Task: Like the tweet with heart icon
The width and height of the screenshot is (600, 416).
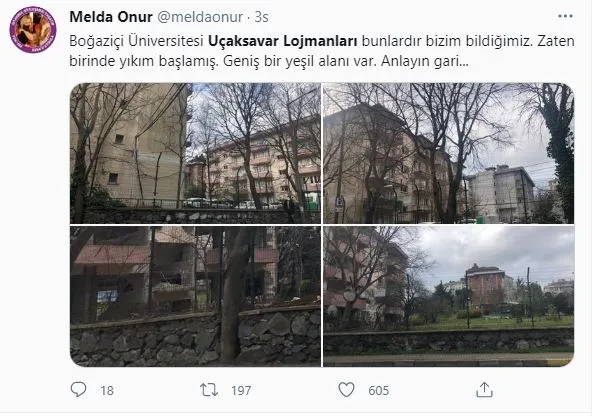Action: [347, 390]
